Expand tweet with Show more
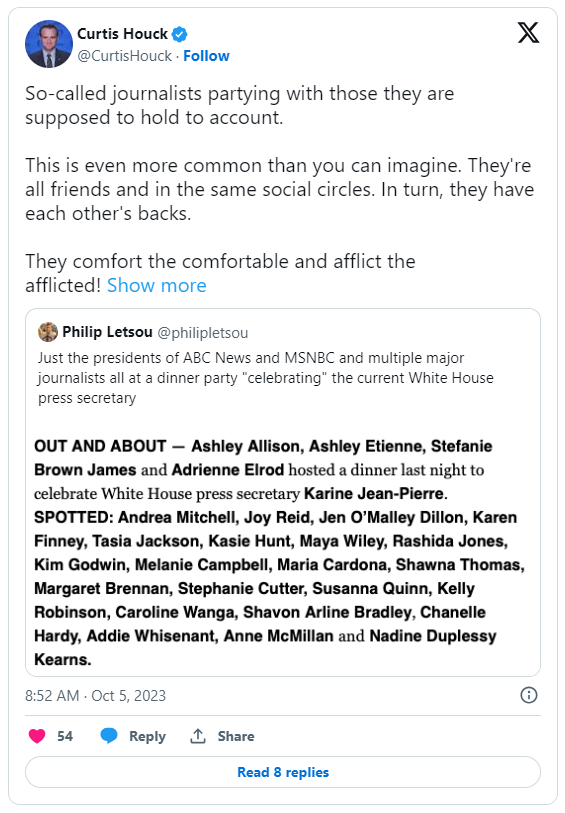Image resolution: width=565 pixels, height=813 pixels. point(157,286)
